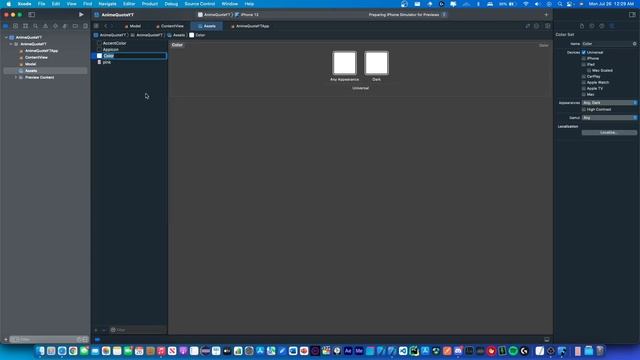Open the Symbol navigator icon
This screenshot has height=360, width=640.
coord(25,26)
